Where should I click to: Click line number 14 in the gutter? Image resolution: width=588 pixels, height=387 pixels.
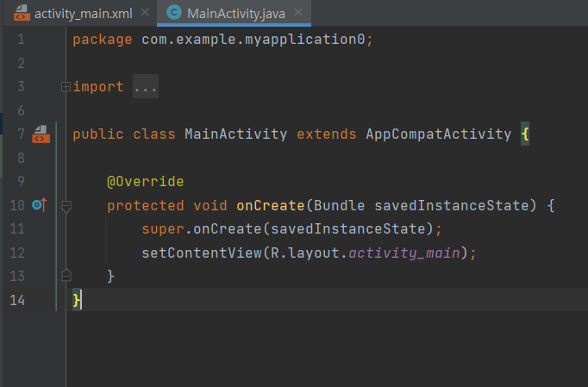(17, 300)
